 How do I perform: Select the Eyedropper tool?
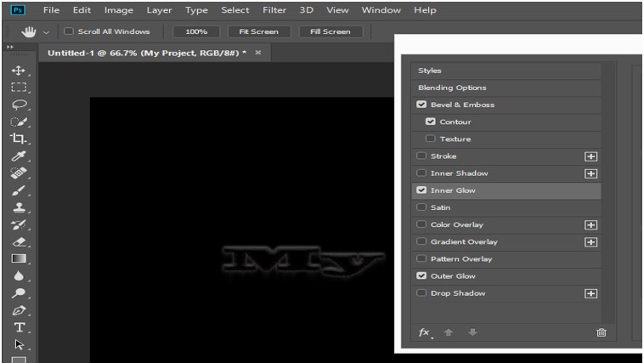pyautogui.click(x=19, y=156)
